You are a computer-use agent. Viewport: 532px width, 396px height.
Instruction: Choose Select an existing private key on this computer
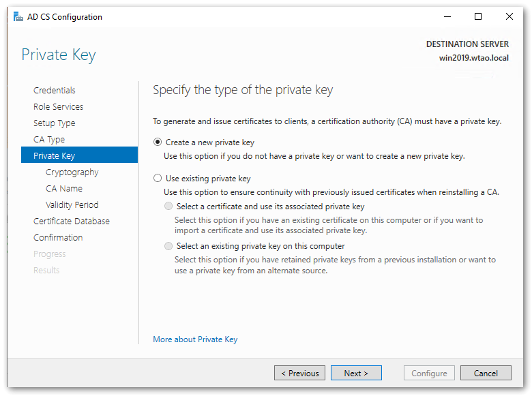pyautogui.click(x=169, y=246)
